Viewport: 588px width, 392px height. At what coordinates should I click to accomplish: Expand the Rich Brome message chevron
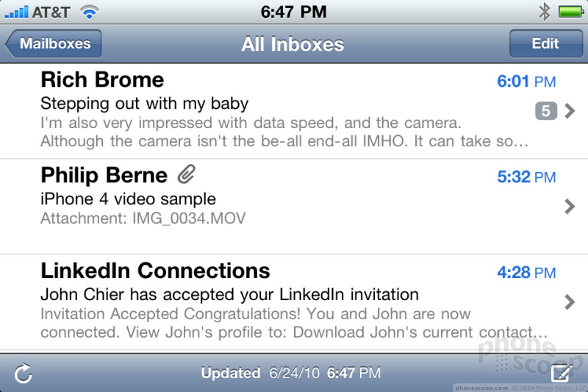tap(570, 110)
